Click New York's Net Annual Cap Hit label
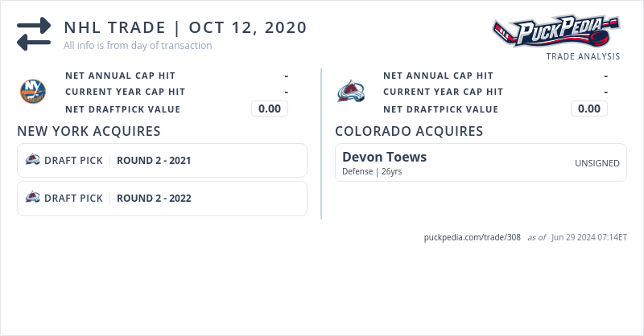Viewport: 644px width, 336px height. [120, 76]
